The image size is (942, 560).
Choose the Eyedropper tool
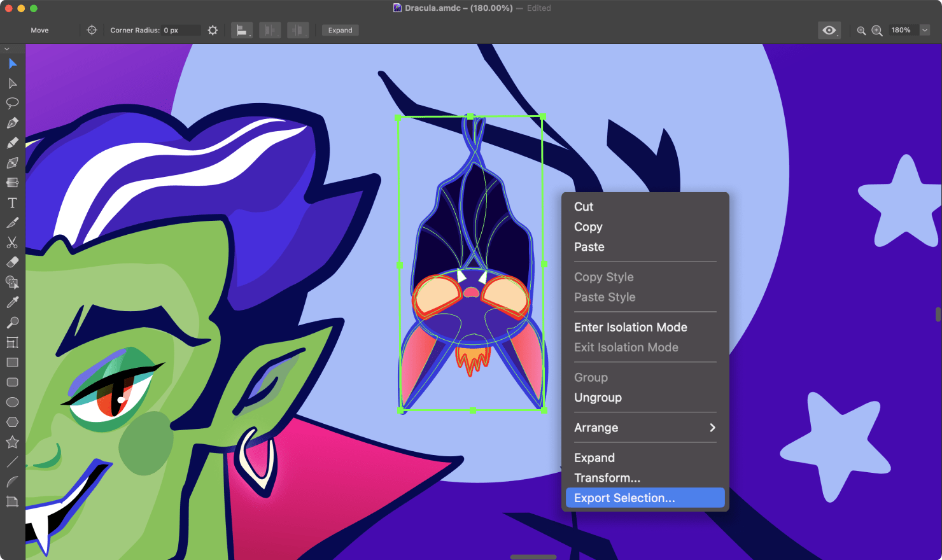click(12, 302)
